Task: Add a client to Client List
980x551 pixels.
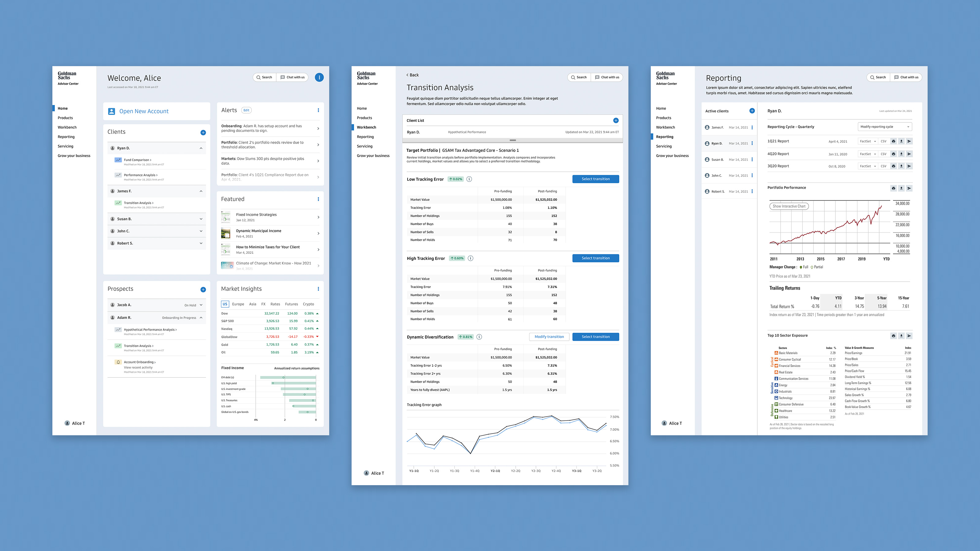Action: point(616,121)
